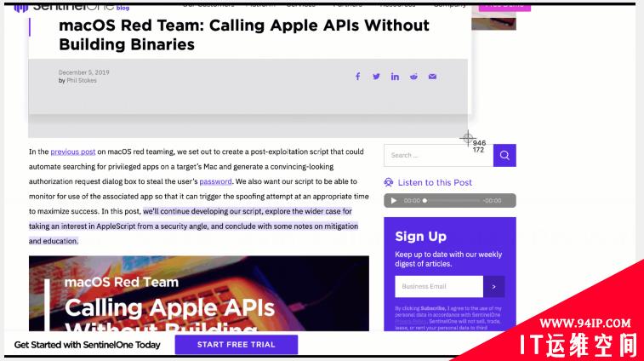The width and height of the screenshot is (644, 361).
Task: Click the magnifier search button
Action: pos(504,155)
